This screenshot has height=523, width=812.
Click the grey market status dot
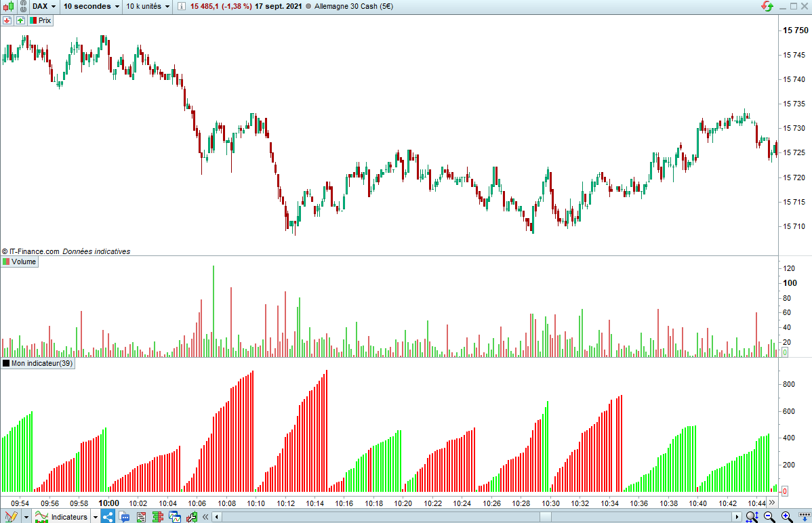(x=308, y=6)
